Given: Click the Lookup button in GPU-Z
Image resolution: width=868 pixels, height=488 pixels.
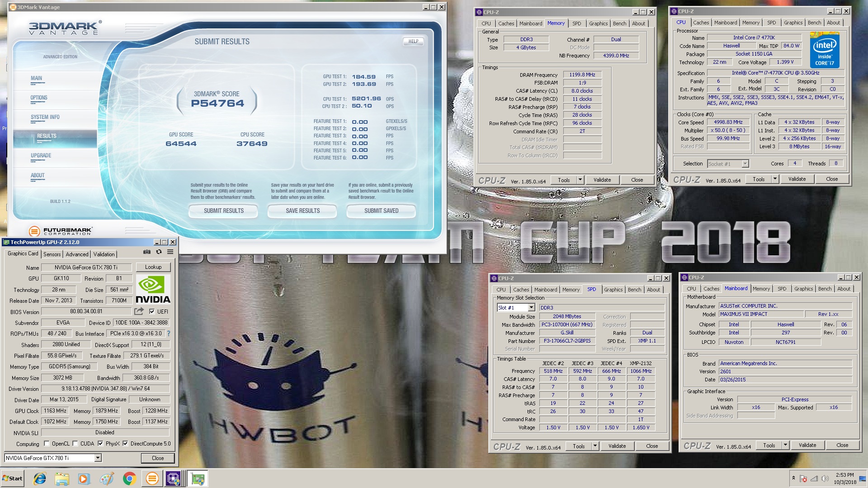Looking at the screenshot, I should [153, 267].
